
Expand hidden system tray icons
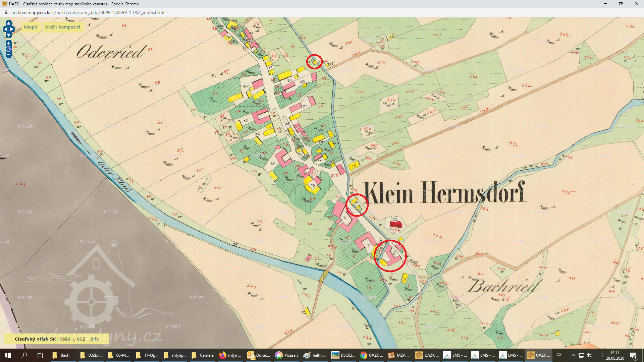coord(573,355)
